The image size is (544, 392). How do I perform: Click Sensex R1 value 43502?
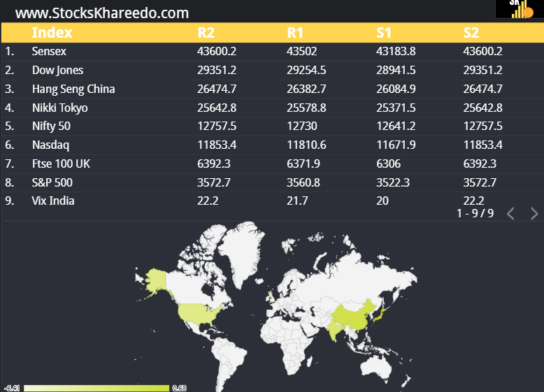pyautogui.click(x=301, y=51)
